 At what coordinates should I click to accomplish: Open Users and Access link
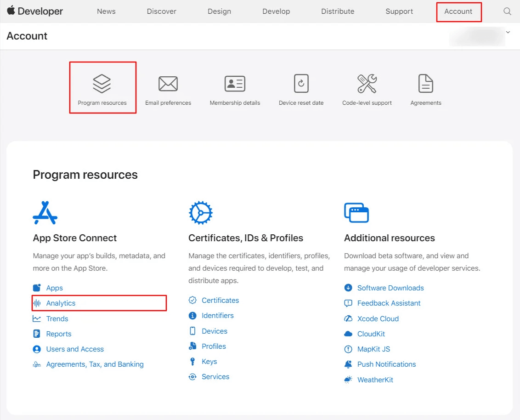(75, 349)
